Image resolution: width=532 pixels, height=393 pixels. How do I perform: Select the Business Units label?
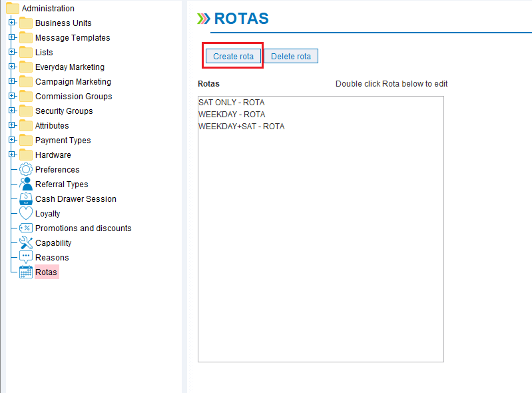click(63, 23)
